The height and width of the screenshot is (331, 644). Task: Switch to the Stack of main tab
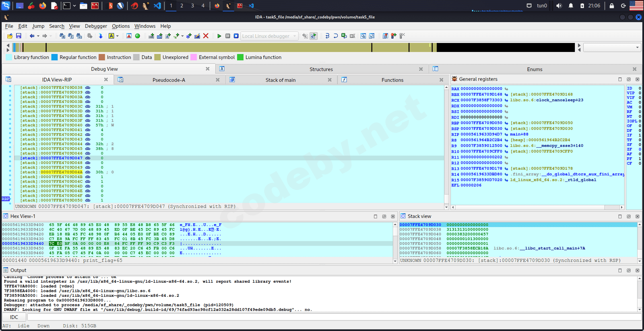(280, 80)
